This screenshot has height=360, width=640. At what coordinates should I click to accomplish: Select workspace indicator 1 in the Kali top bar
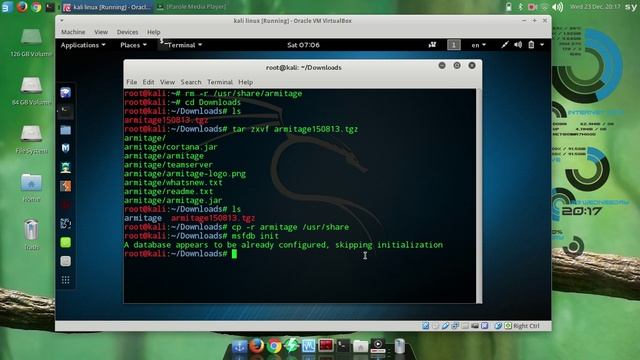[x=453, y=45]
